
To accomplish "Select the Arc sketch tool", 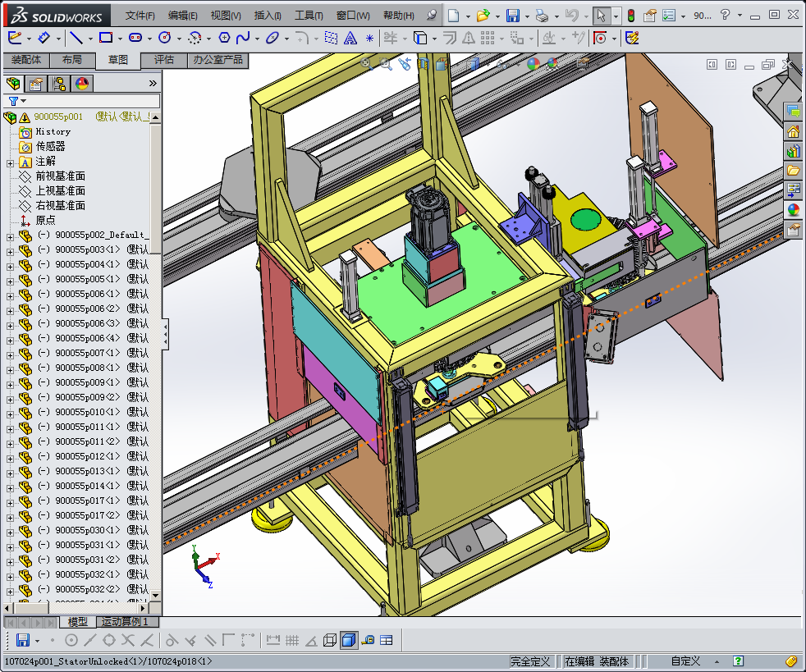I will (x=195, y=38).
